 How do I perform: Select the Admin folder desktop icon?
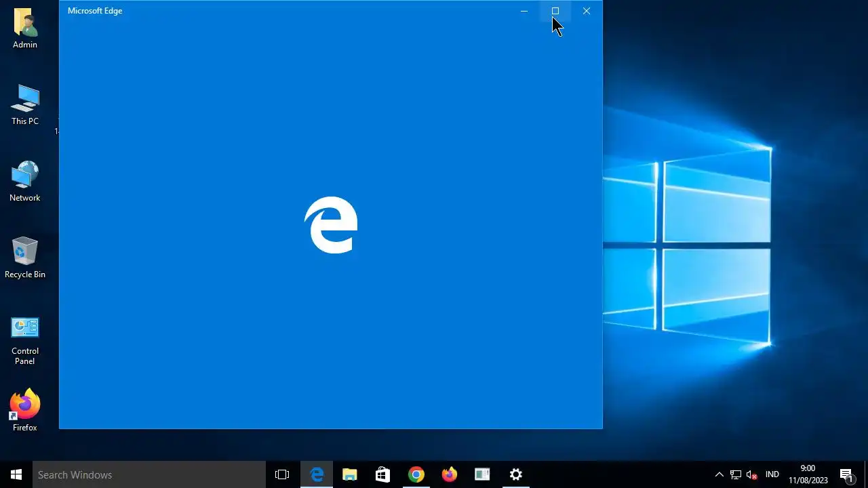coord(25,28)
